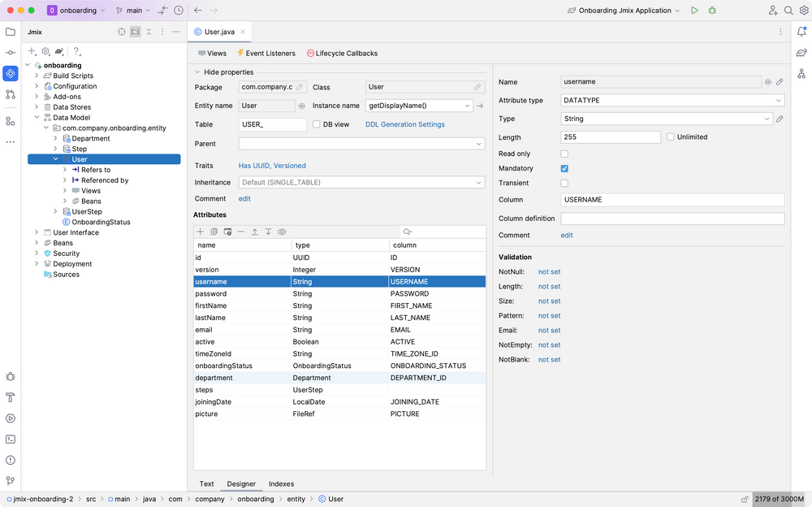Open Git tool window icon
The width and height of the screenshot is (812, 507).
[11, 480]
